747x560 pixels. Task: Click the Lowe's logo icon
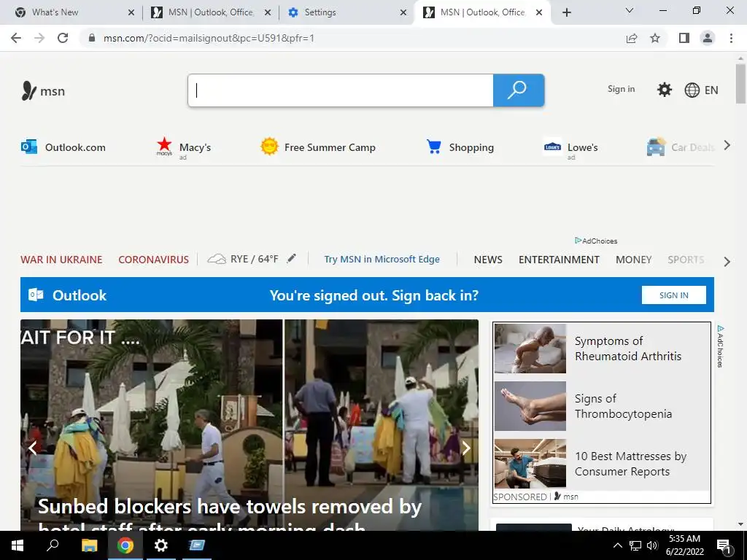tap(552, 147)
